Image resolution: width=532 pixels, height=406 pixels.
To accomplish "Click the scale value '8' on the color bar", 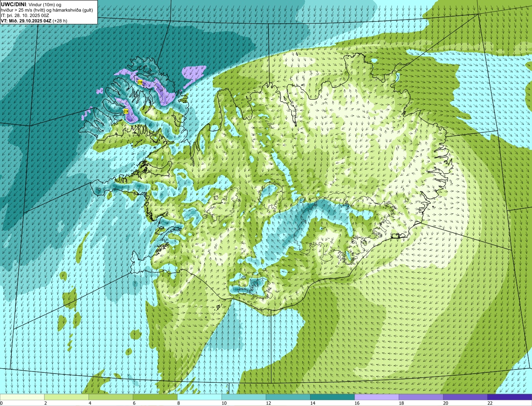I will click(x=178, y=403).
